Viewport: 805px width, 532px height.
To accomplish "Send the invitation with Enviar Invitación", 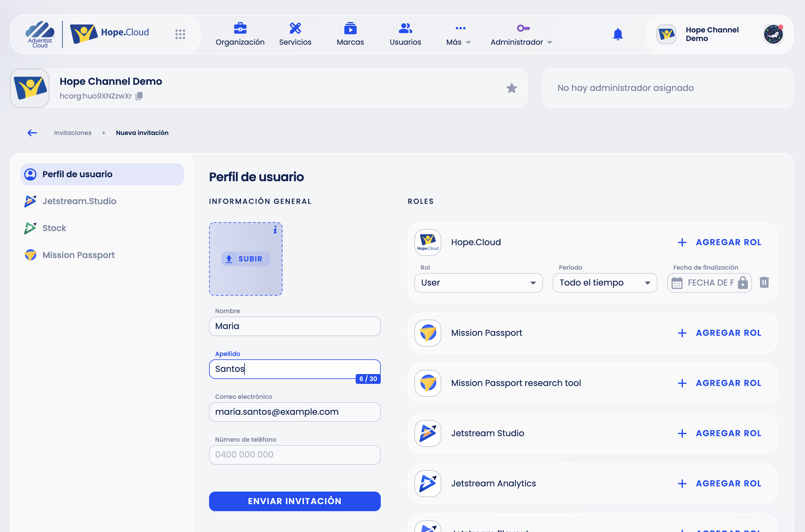I will [294, 501].
